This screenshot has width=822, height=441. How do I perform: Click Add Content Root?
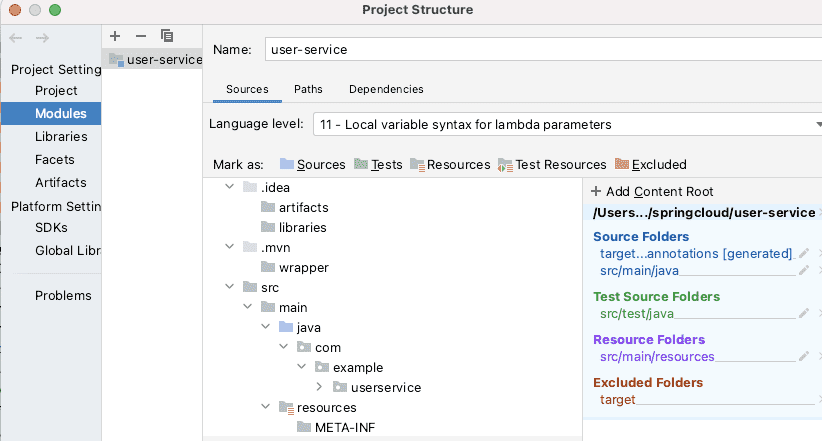652,191
